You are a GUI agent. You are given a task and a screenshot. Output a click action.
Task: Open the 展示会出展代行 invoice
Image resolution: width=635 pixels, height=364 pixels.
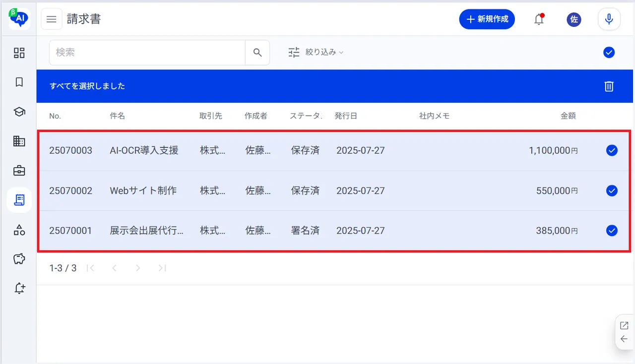point(147,231)
